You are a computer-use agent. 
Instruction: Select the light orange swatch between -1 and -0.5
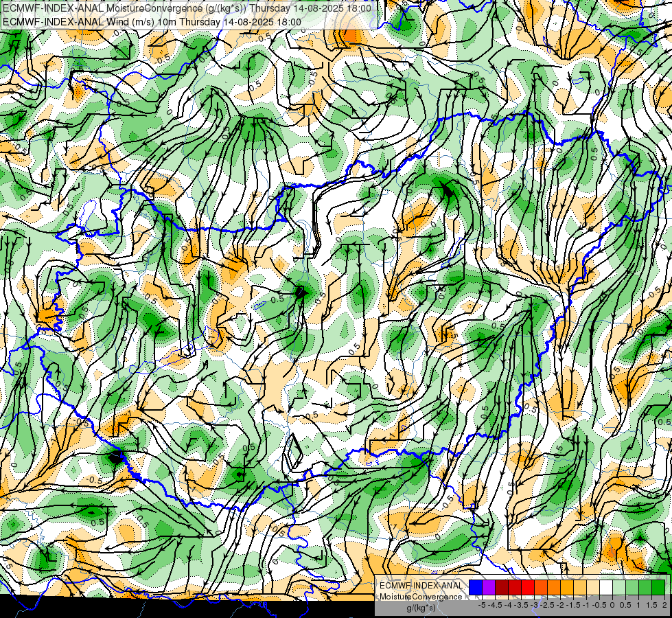pyautogui.click(x=580, y=587)
